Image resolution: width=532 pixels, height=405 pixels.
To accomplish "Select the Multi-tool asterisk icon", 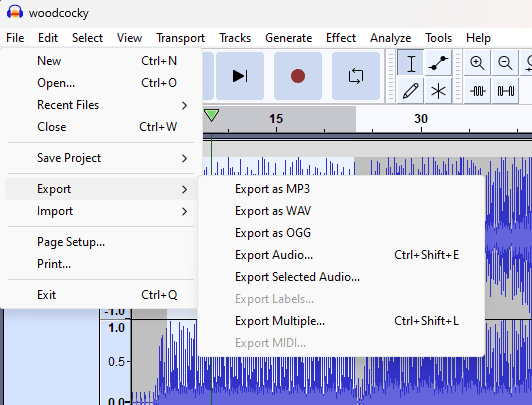I will coord(438,91).
